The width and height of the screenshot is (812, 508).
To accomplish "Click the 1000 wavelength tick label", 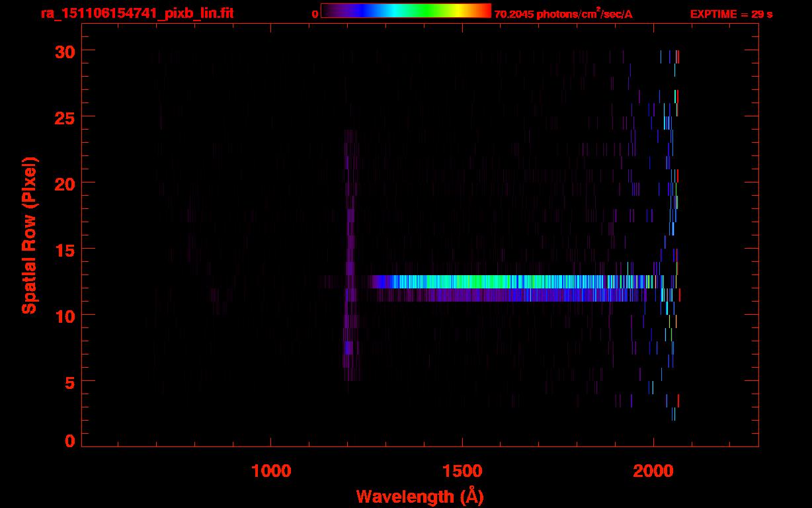I will (x=271, y=471).
